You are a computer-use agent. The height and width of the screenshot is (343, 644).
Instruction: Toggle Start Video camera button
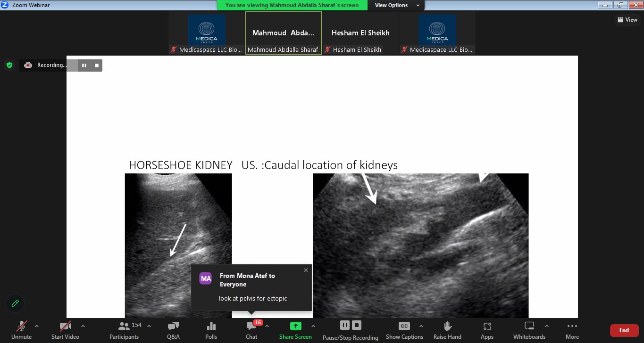click(x=65, y=327)
